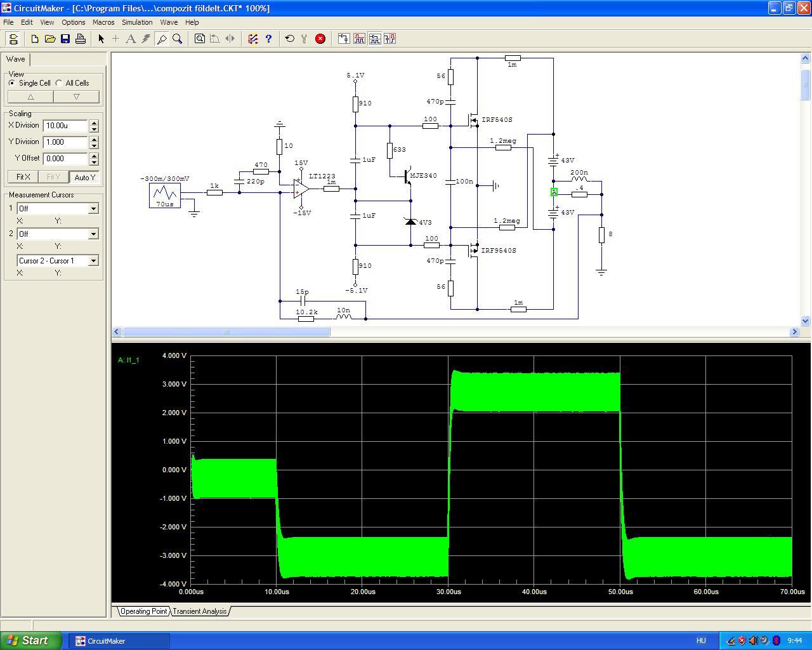Open the Macros menu

[x=103, y=22]
